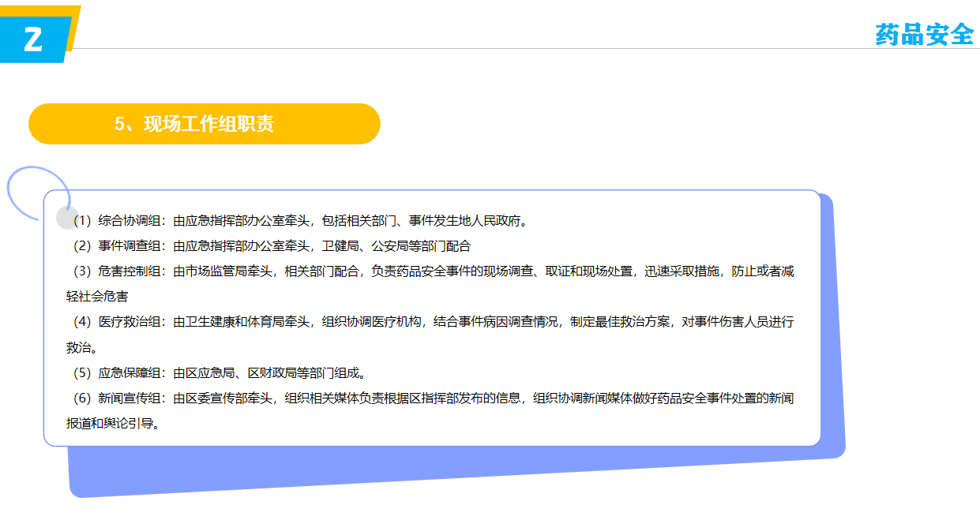
Task: Click the 药品安全 title text
Action: 923,34
